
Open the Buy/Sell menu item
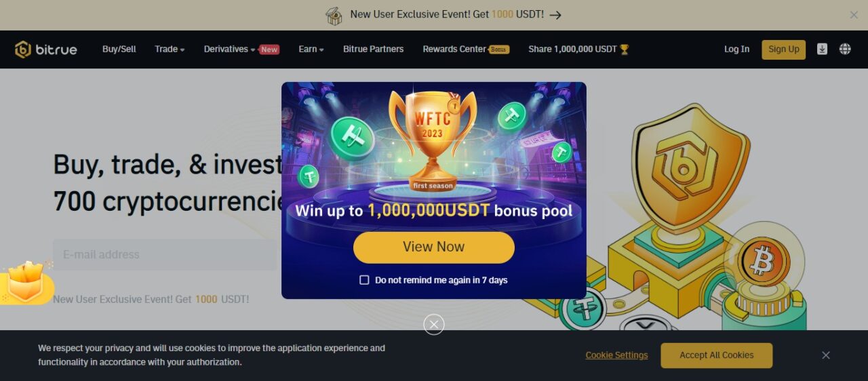coord(119,49)
